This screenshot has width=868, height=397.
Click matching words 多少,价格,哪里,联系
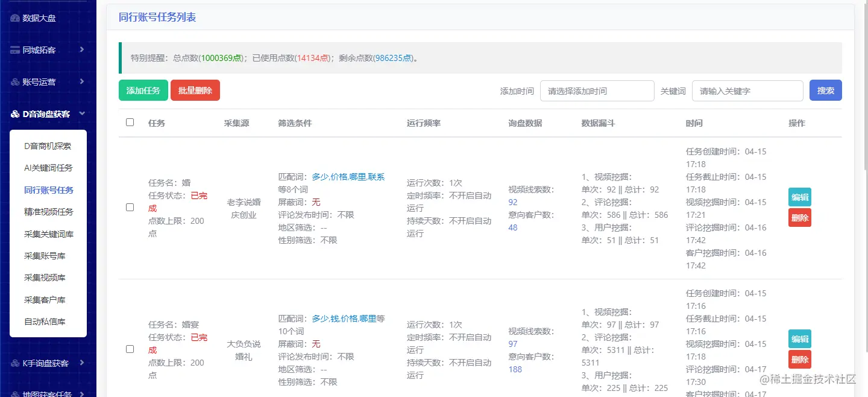348,177
